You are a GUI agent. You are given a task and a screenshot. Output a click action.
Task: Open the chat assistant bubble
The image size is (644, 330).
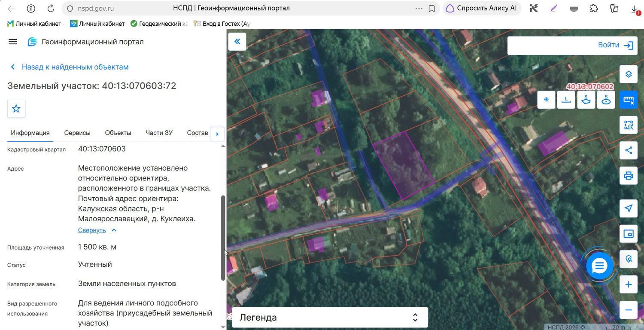coord(599,266)
